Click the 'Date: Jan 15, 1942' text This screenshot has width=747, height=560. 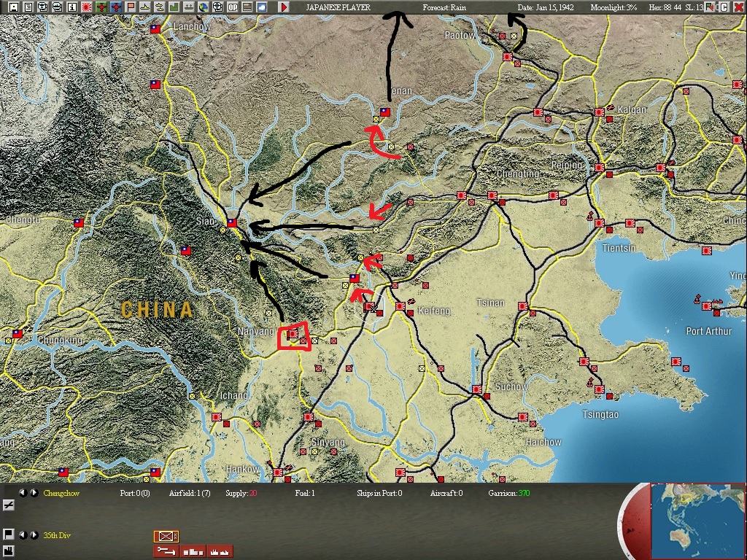point(546,7)
